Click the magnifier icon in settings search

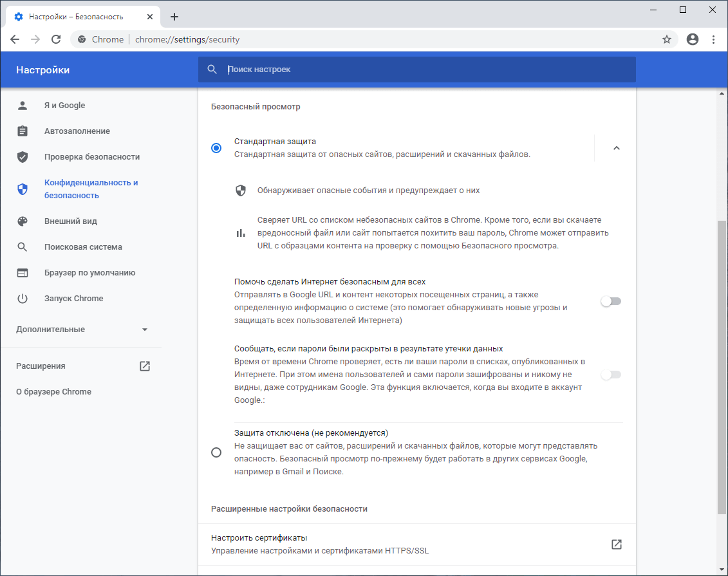[x=212, y=69]
